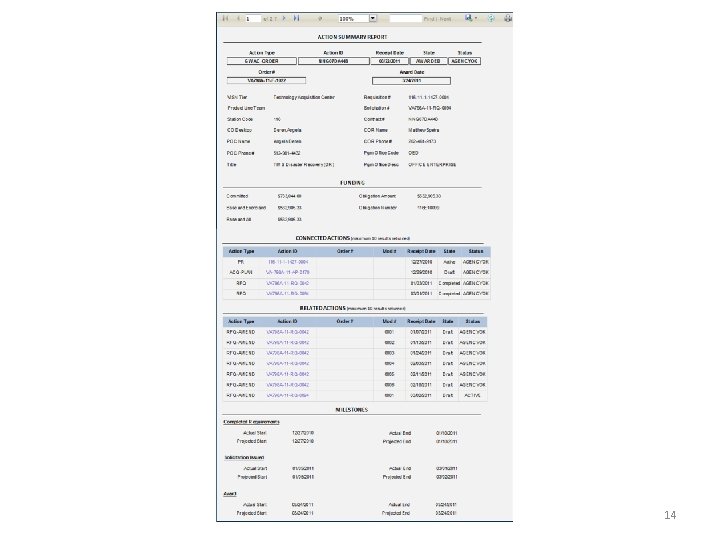Open the ACQ PLAN row's Action ID link
Image resolution: width=720 pixels, height=540 pixels.
click(288, 272)
